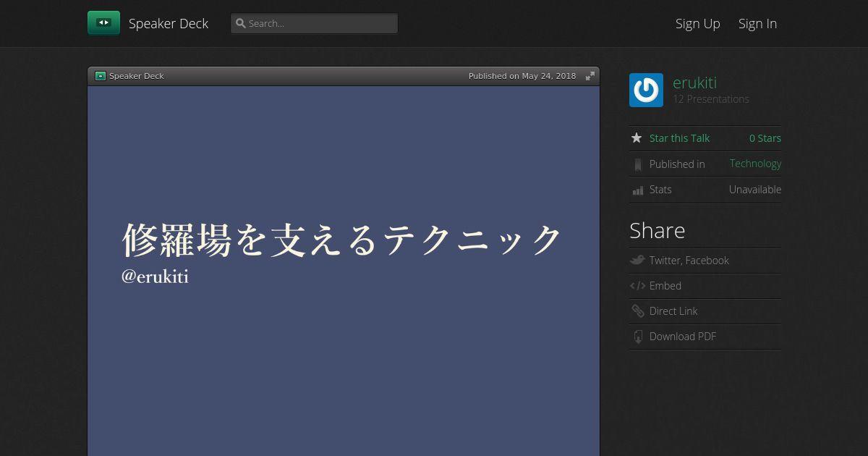The height and width of the screenshot is (456, 868).
Task: Open the Technology category link
Action: (755, 164)
